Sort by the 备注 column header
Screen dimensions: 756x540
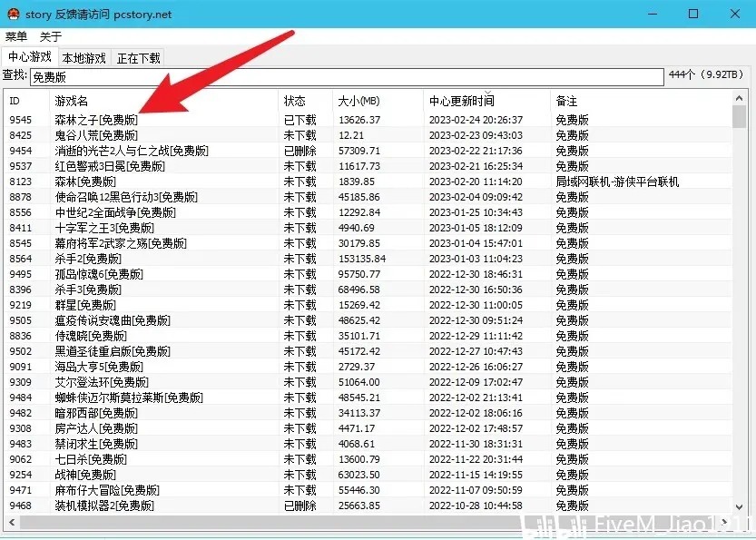click(641, 101)
